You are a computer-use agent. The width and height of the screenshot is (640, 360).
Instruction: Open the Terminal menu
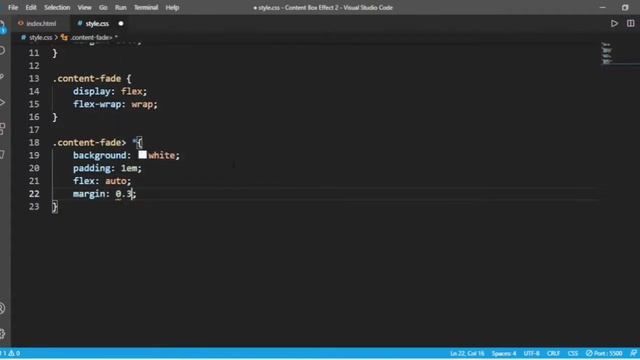point(146,8)
